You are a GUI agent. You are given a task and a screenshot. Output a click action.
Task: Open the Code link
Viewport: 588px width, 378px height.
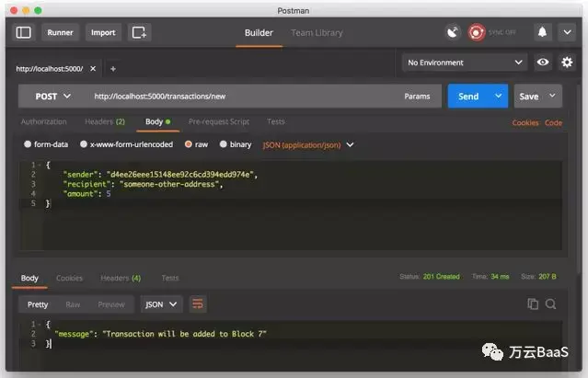point(553,122)
